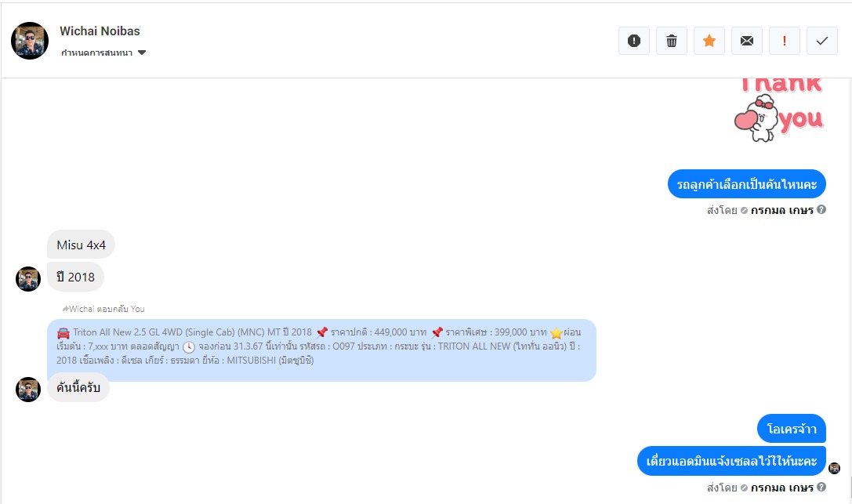Delete conversation with the trash icon

[672, 41]
